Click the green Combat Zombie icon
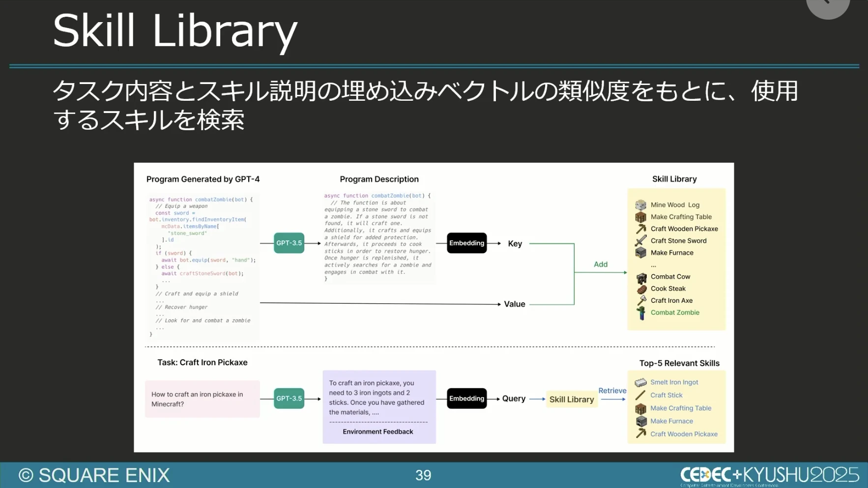The width and height of the screenshot is (868, 488). coord(641,313)
